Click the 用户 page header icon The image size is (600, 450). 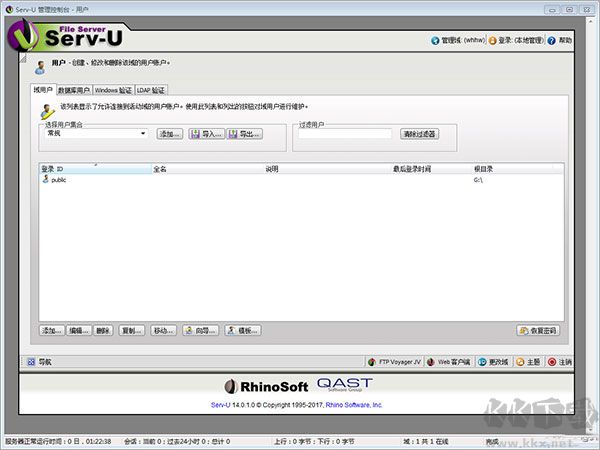coord(40,67)
